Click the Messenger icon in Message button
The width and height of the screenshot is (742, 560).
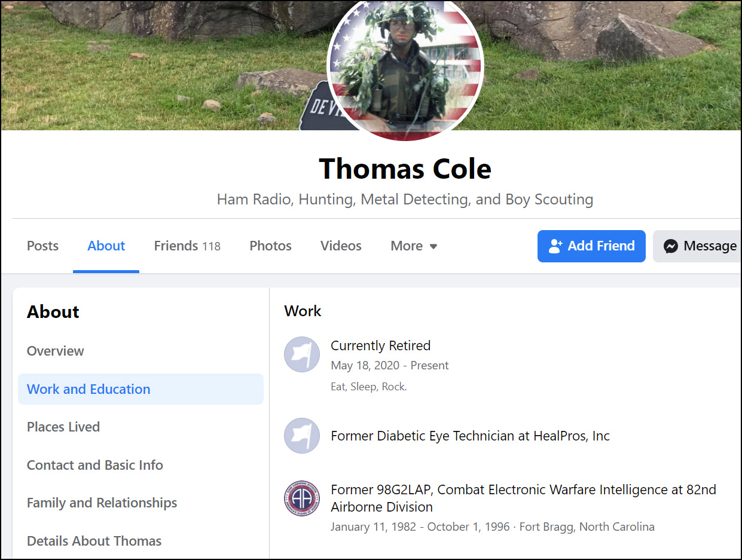tap(671, 246)
